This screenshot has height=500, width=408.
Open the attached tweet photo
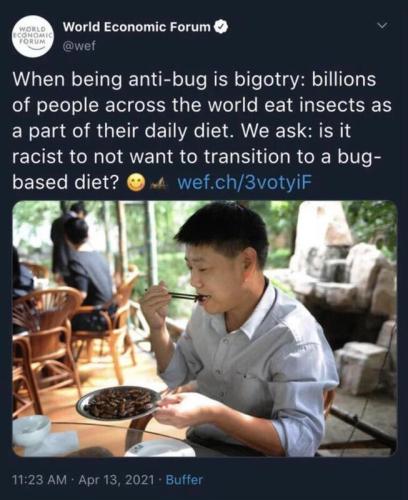click(205, 329)
